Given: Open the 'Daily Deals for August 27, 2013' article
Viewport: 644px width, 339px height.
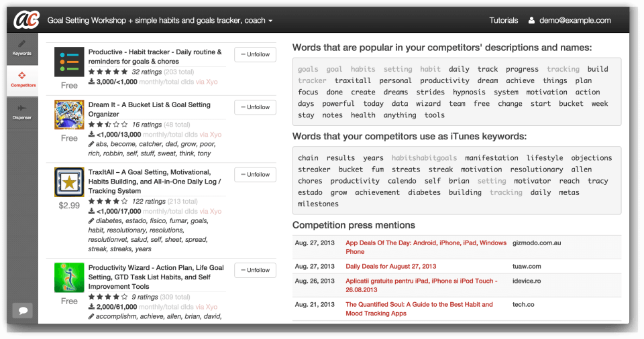Looking at the screenshot, I should 390,267.
